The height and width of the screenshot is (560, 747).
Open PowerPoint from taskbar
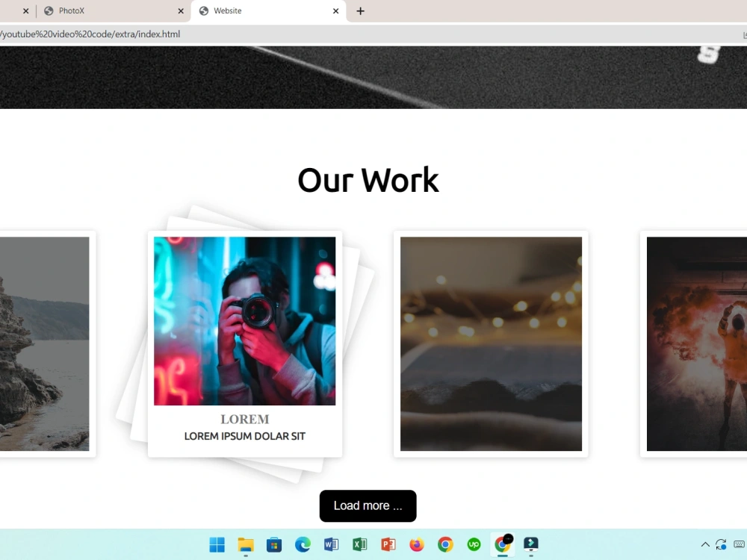coord(388,544)
